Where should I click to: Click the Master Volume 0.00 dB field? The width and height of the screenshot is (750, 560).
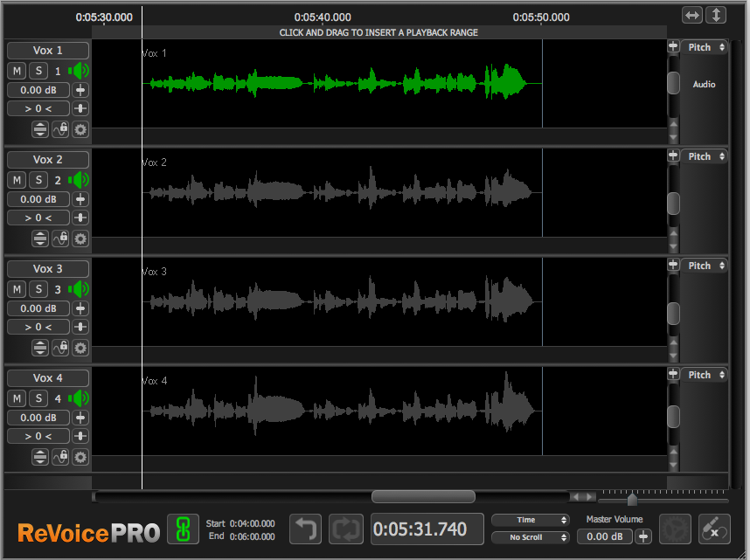(x=604, y=536)
